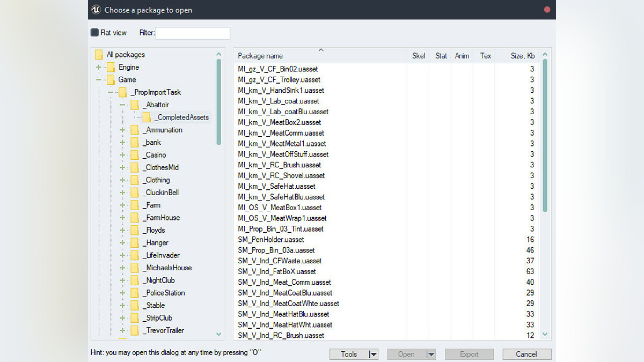This screenshot has width=644, height=362.
Task: Click the Tools button
Action: (349, 354)
